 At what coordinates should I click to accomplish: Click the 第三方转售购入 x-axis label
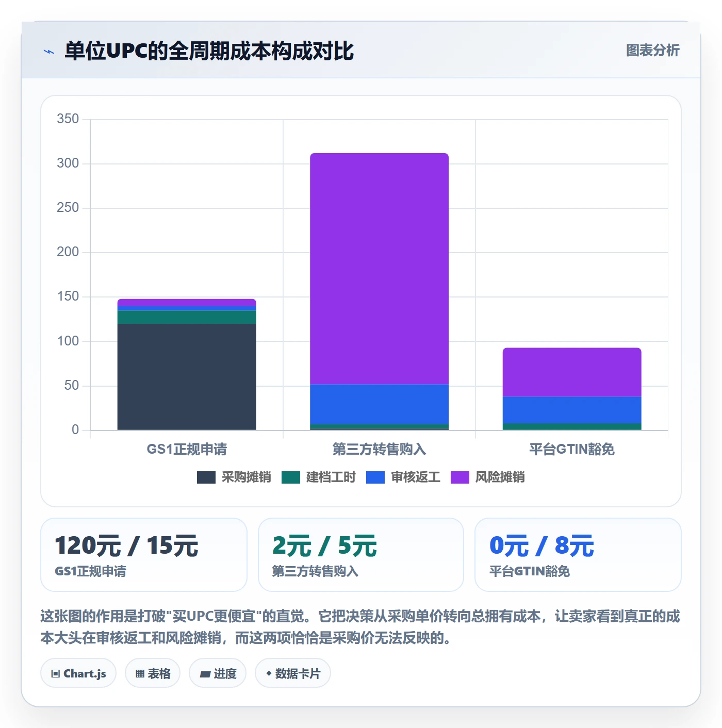(379, 449)
